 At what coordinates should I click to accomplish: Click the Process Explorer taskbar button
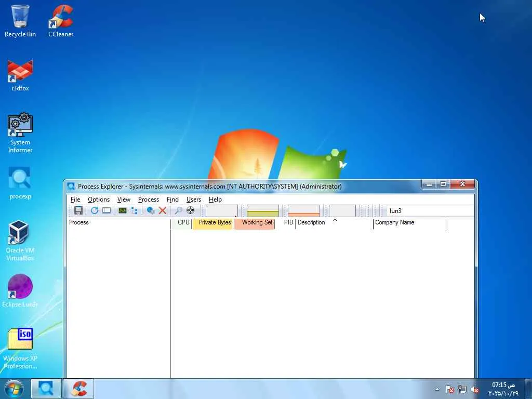point(46,389)
